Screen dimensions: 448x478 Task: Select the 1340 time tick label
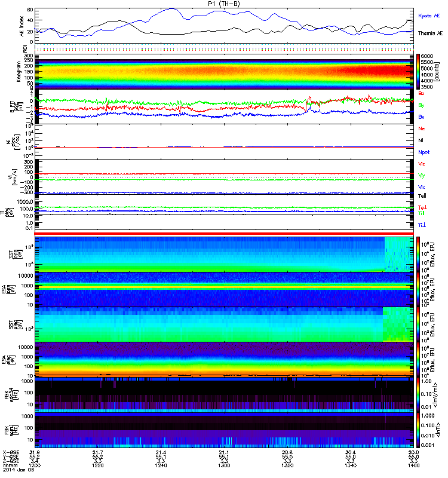click(x=351, y=465)
